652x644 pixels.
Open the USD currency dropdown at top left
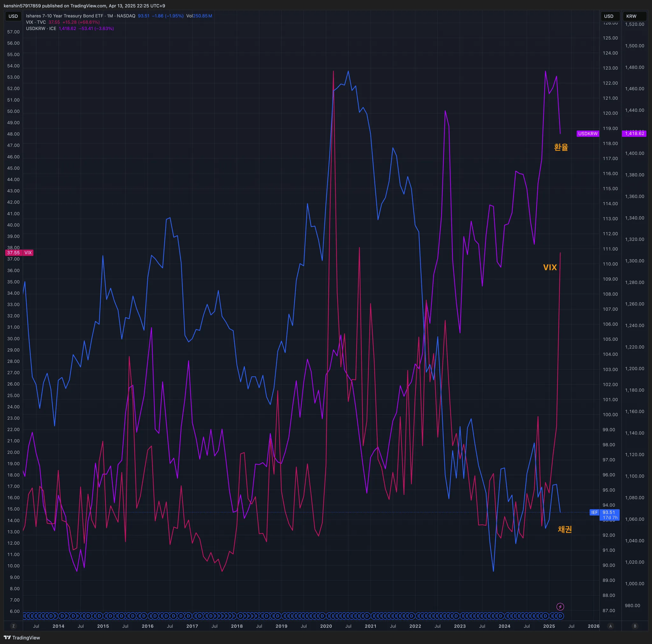click(x=13, y=16)
